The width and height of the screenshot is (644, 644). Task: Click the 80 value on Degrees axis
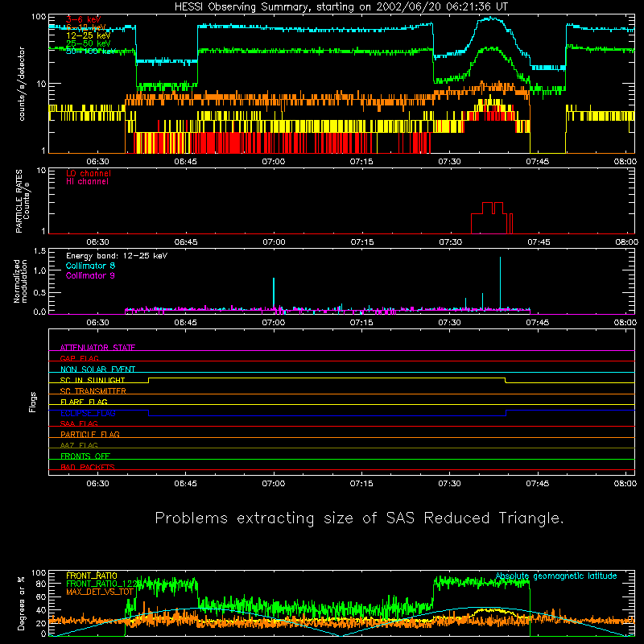click(x=42, y=584)
